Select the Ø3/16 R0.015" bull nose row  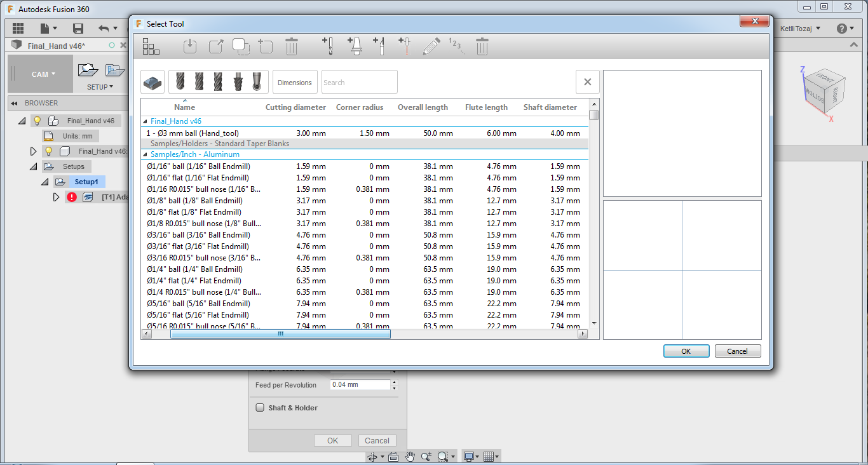pos(365,258)
